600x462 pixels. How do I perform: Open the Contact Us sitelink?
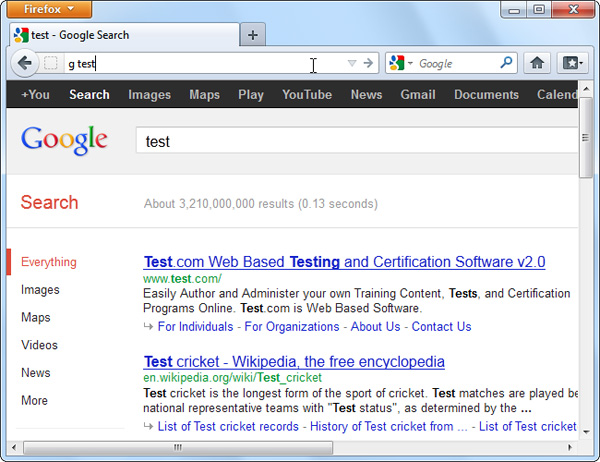point(441,327)
